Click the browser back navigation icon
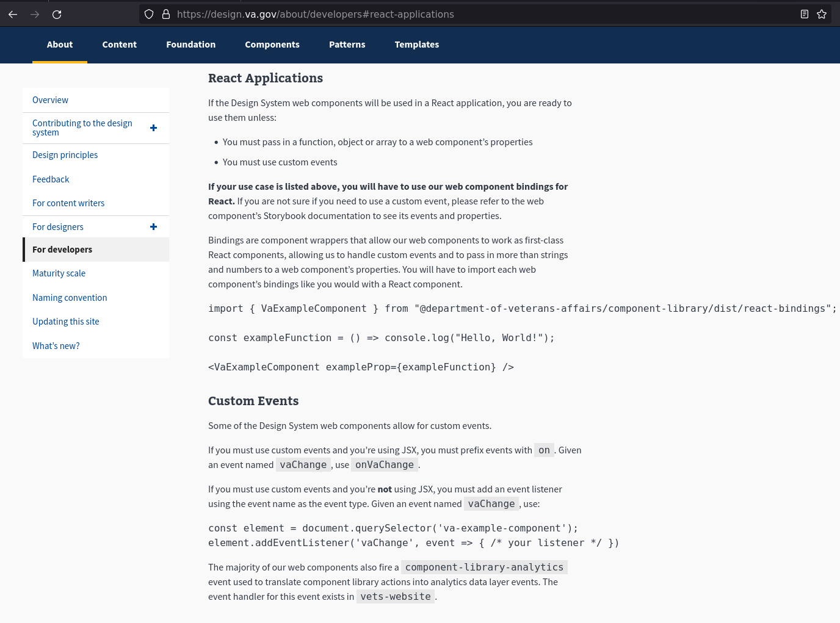 tap(13, 14)
